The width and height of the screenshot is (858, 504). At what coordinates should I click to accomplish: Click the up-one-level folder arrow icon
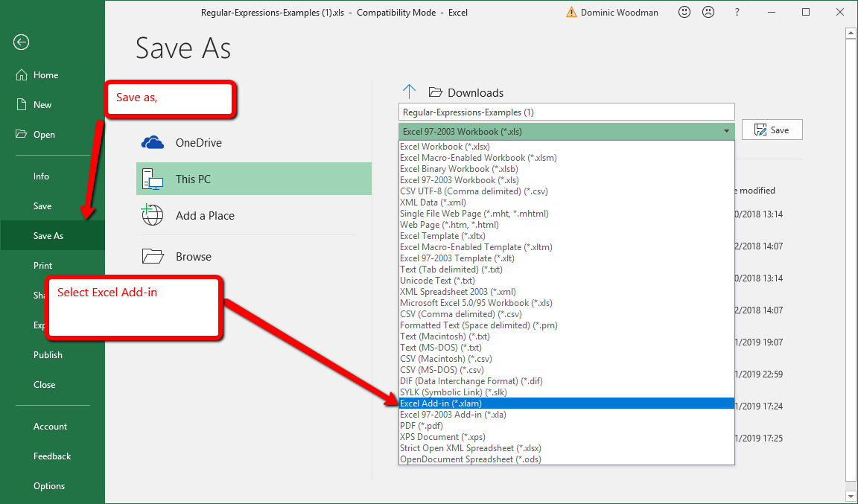click(x=409, y=92)
